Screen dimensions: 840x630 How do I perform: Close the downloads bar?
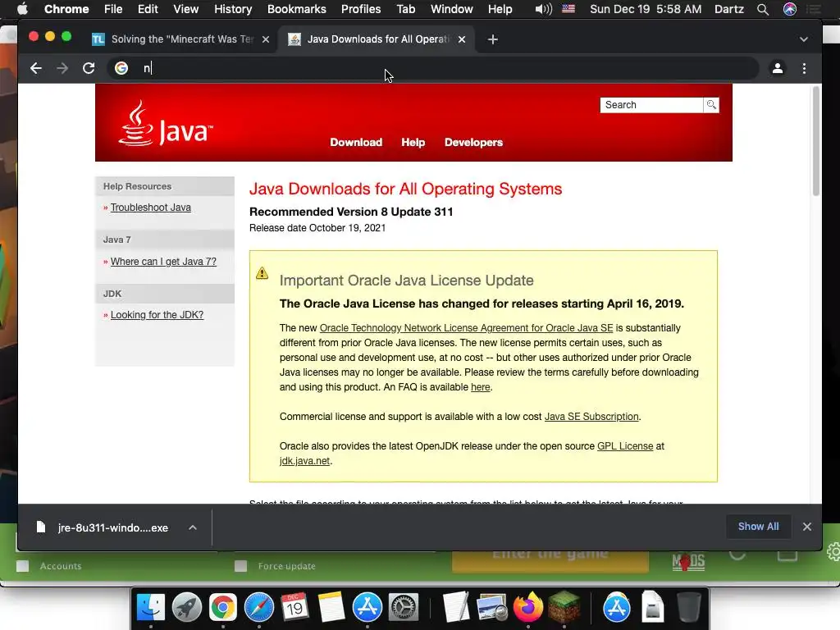(x=807, y=527)
